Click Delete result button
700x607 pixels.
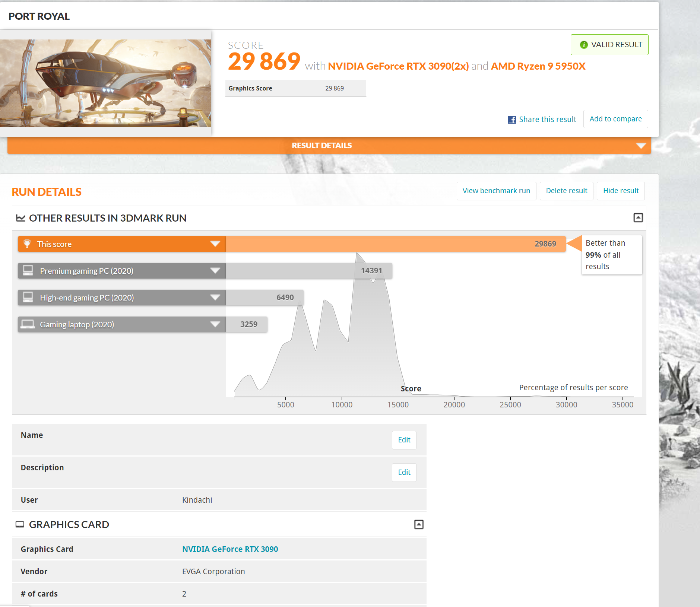coord(566,191)
